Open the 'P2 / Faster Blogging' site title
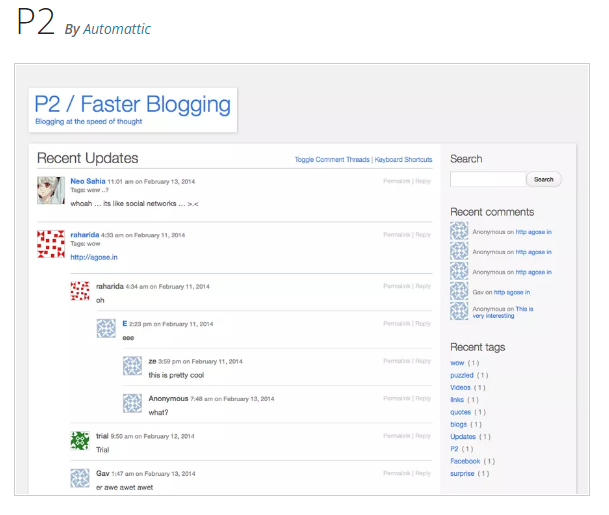The height and width of the screenshot is (515, 609). point(132,104)
